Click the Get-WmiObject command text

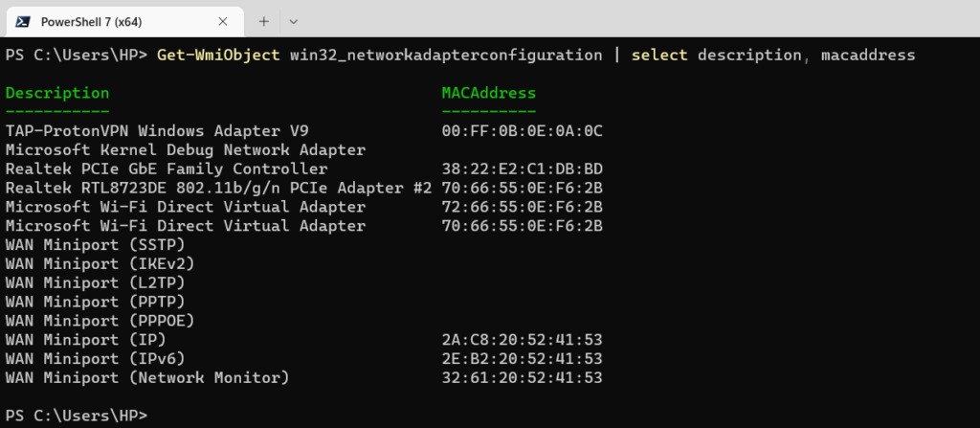218,56
